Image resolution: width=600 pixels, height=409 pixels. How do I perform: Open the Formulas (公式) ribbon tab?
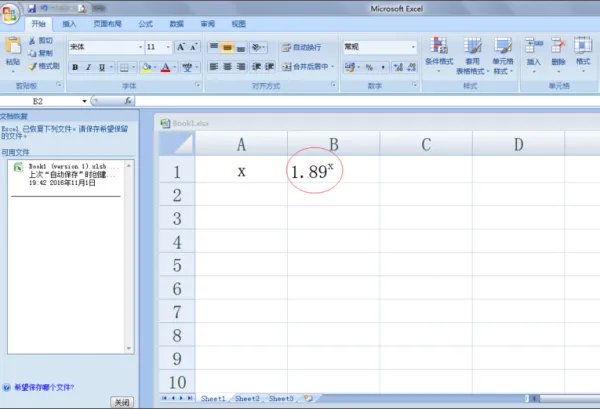(144, 22)
